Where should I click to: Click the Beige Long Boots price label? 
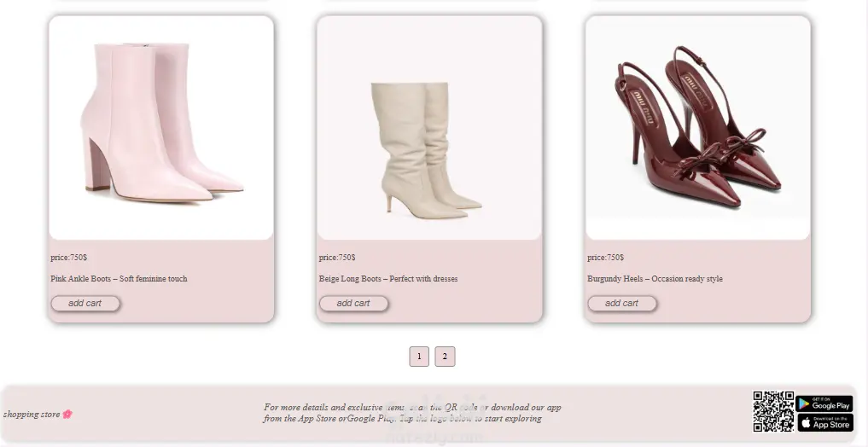point(337,258)
